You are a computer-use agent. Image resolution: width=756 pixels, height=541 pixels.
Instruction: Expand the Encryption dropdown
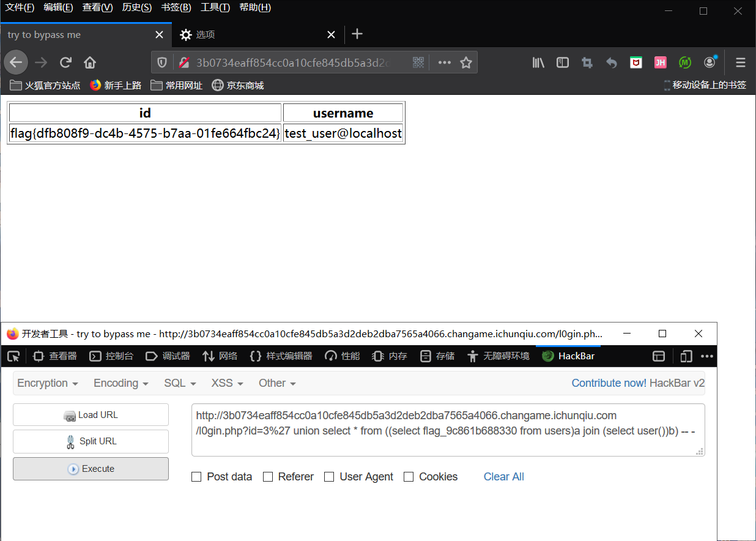[48, 383]
